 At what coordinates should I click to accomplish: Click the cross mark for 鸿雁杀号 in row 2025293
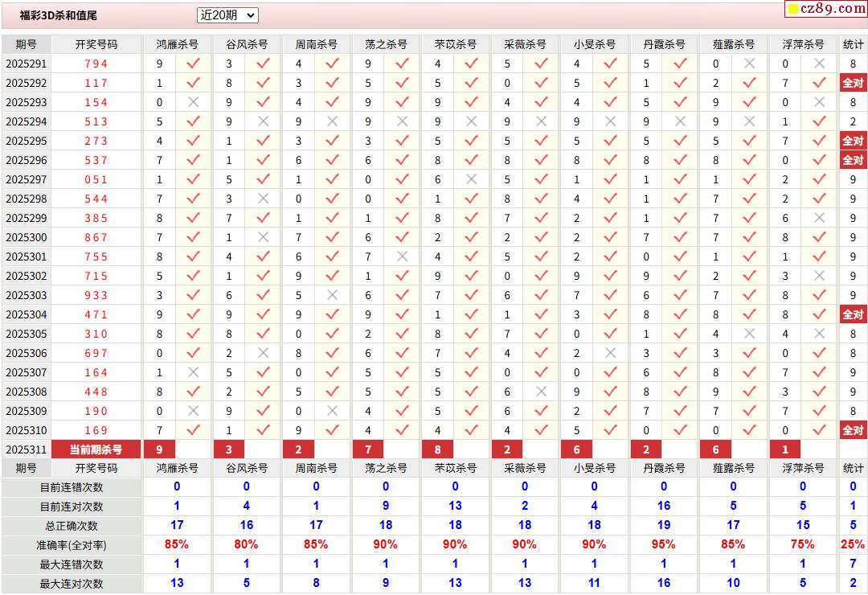(193, 102)
